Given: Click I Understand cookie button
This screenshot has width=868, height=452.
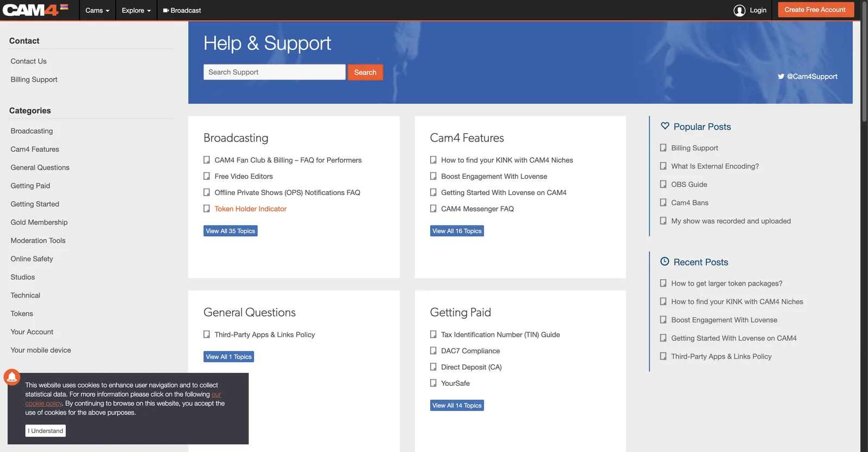Looking at the screenshot, I should click(x=46, y=431).
